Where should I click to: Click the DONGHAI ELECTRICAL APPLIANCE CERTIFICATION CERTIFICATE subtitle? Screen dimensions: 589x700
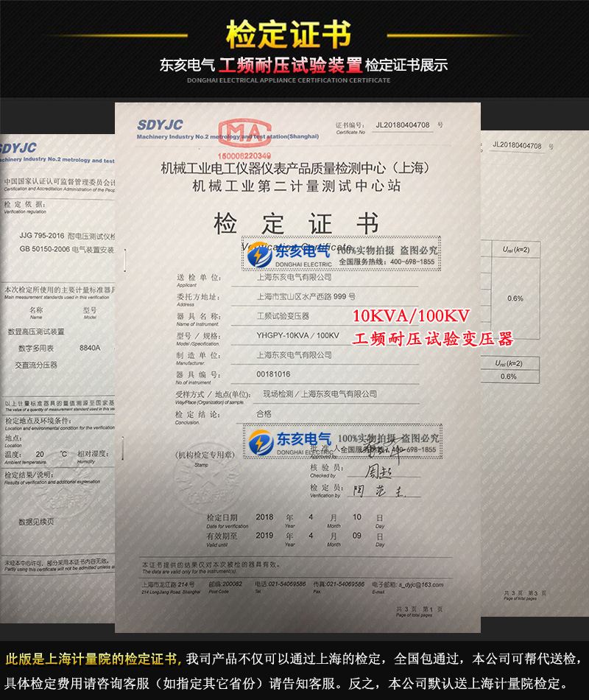289,80
